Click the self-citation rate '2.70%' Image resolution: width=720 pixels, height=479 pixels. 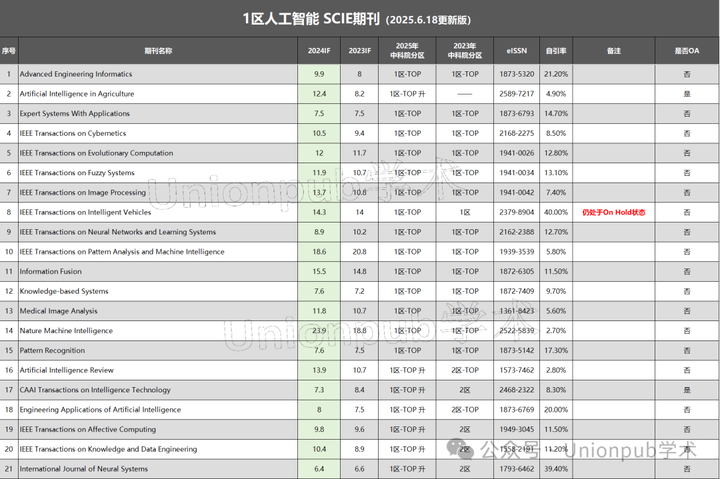click(556, 331)
